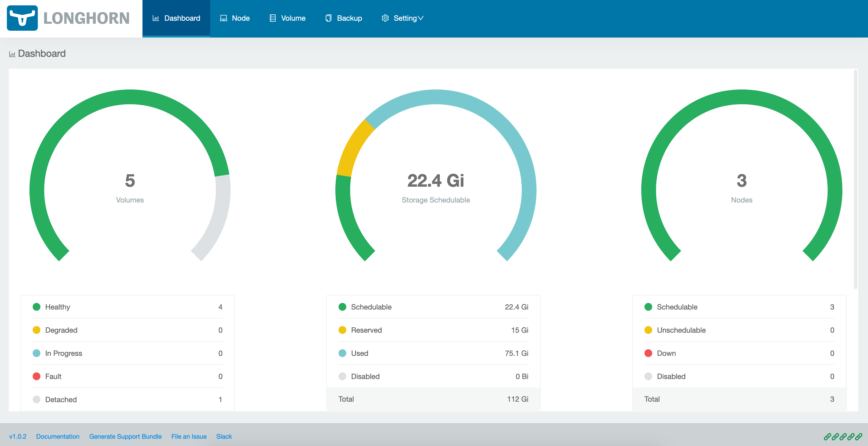Click the Setting gear icon
The width and height of the screenshot is (868, 446).
pos(385,18)
